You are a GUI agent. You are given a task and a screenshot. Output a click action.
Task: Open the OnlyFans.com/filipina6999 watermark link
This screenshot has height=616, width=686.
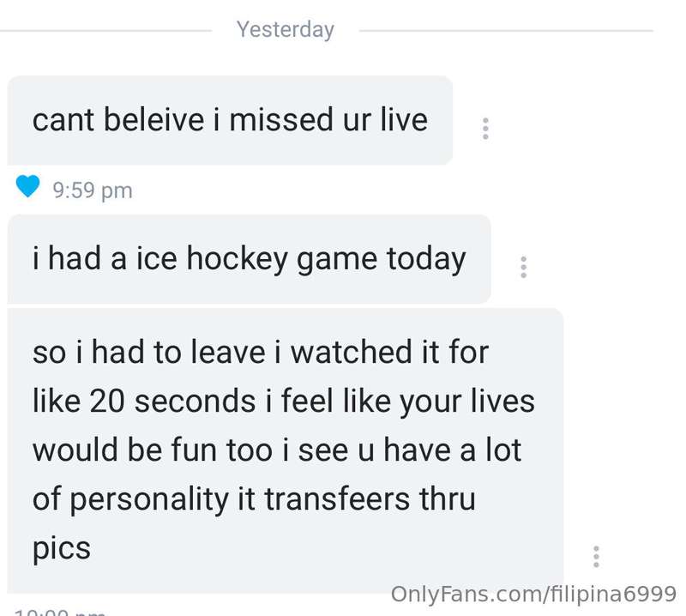533,594
